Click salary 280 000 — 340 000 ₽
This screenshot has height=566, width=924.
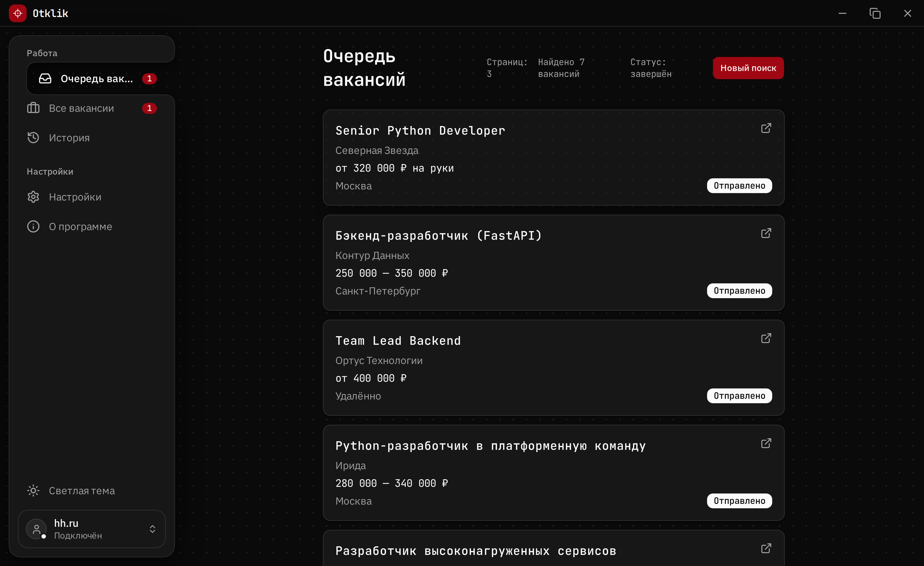pos(391,483)
